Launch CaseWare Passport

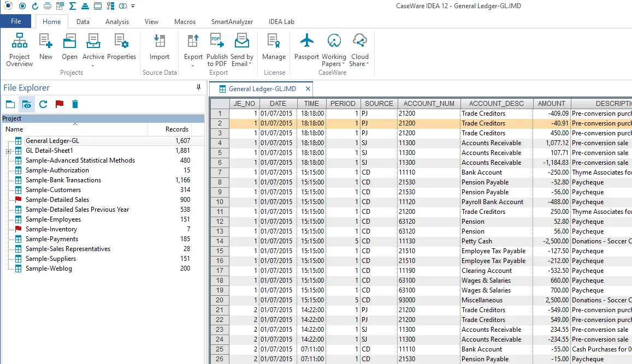306,47
